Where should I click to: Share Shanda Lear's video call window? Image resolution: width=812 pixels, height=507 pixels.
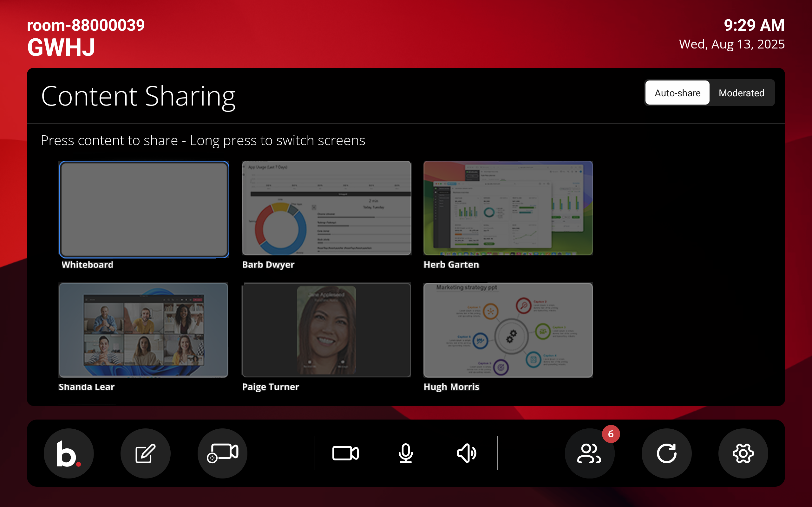tap(143, 330)
